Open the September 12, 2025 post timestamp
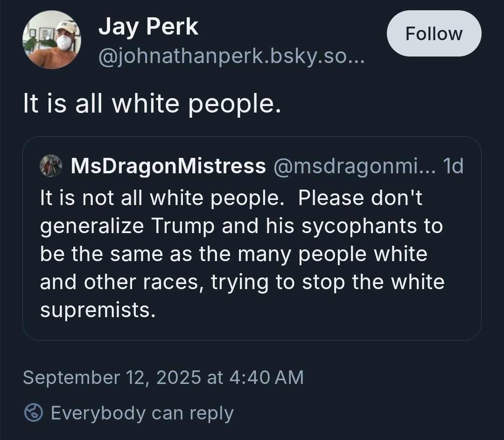 (163, 377)
